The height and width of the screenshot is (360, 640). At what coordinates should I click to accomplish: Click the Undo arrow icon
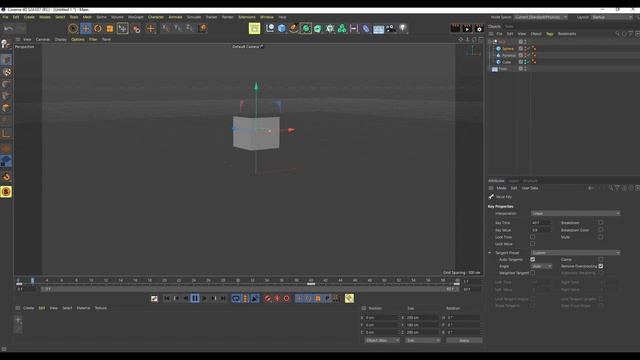[x=8, y=29]
